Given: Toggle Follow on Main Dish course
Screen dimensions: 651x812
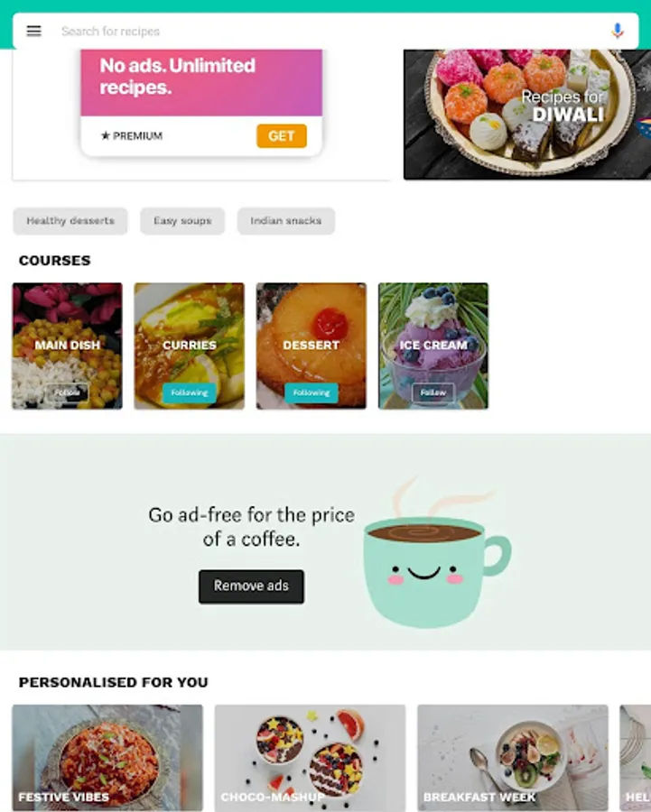Looking at the screenshot, I should point(68,392).
